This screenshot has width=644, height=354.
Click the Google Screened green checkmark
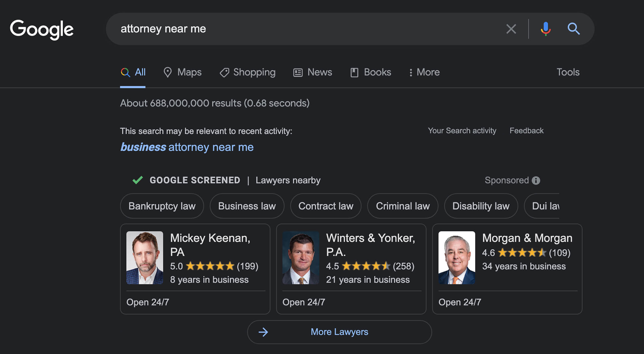(138, 180)
